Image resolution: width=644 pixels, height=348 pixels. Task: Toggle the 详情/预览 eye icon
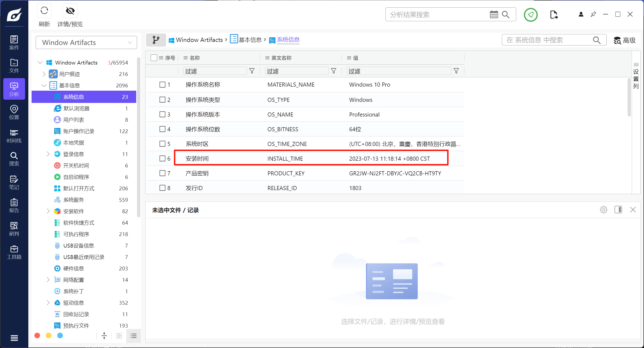pyautogui.click(x=70, y=11)
